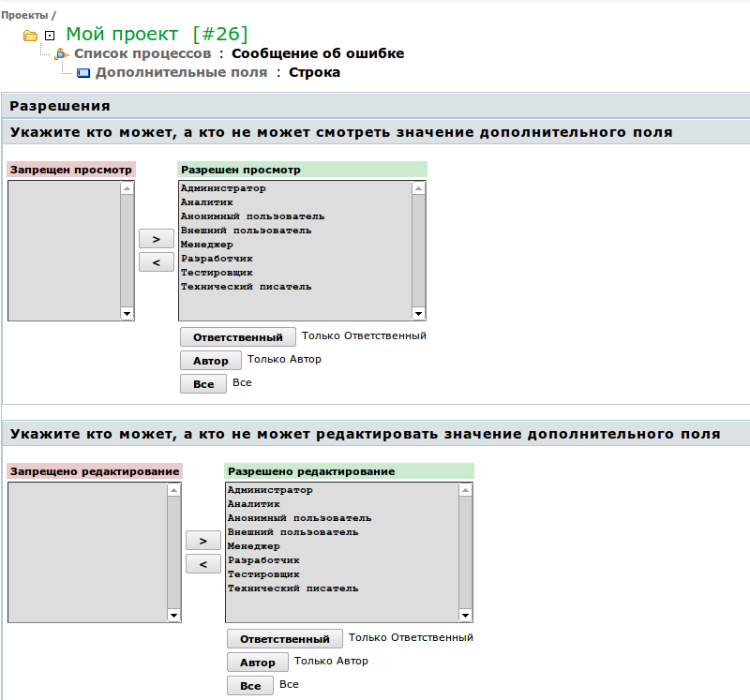Select Тестировщик in Разрешено редактирование list
This screenshot has height=700, width=750.
pyautogui.click(x=263, y=574)
